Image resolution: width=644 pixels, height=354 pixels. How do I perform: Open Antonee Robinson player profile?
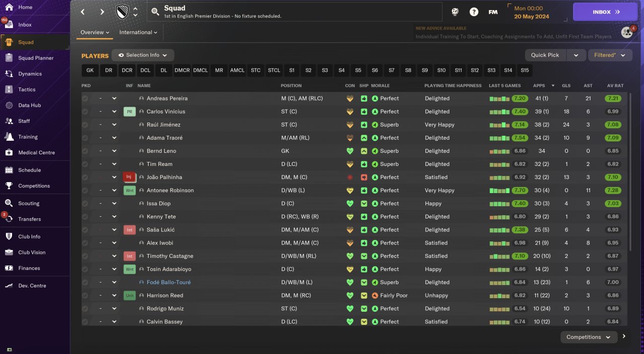(x=170, y=190)
